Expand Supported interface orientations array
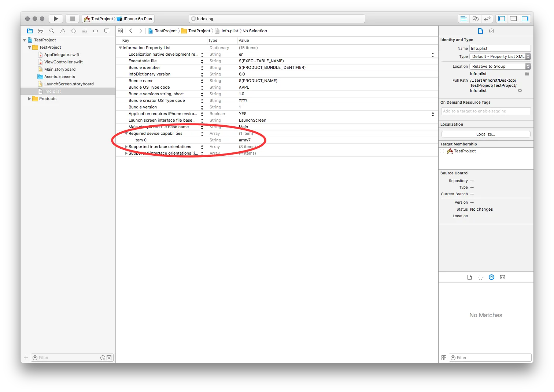Viewport: 554px width, 392px height. (x=126, y=147)
